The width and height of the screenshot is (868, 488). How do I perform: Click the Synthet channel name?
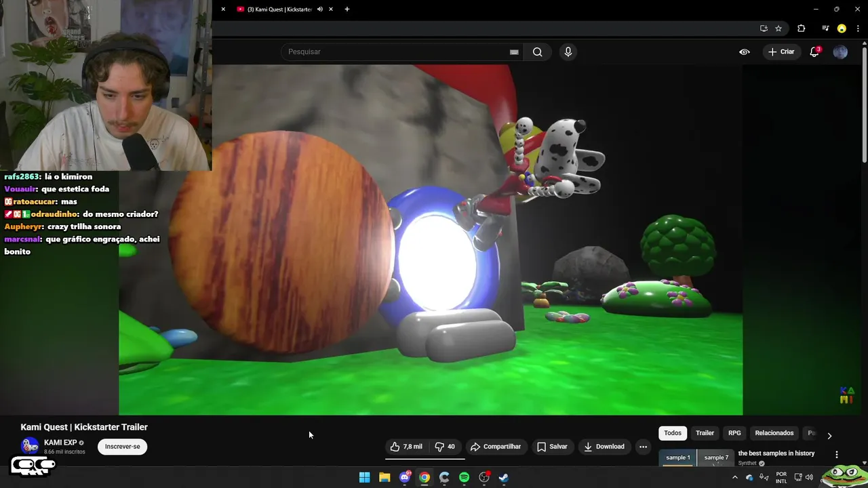[747, 463]
